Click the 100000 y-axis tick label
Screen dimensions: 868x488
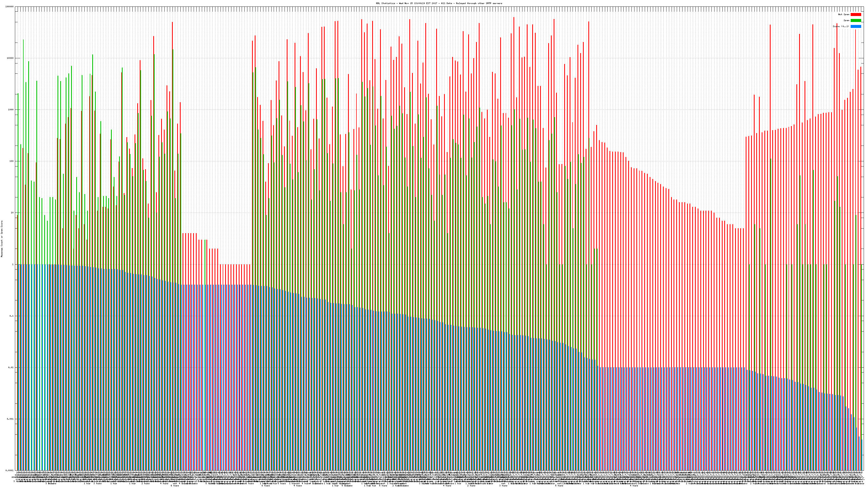(x=10, y=7)
